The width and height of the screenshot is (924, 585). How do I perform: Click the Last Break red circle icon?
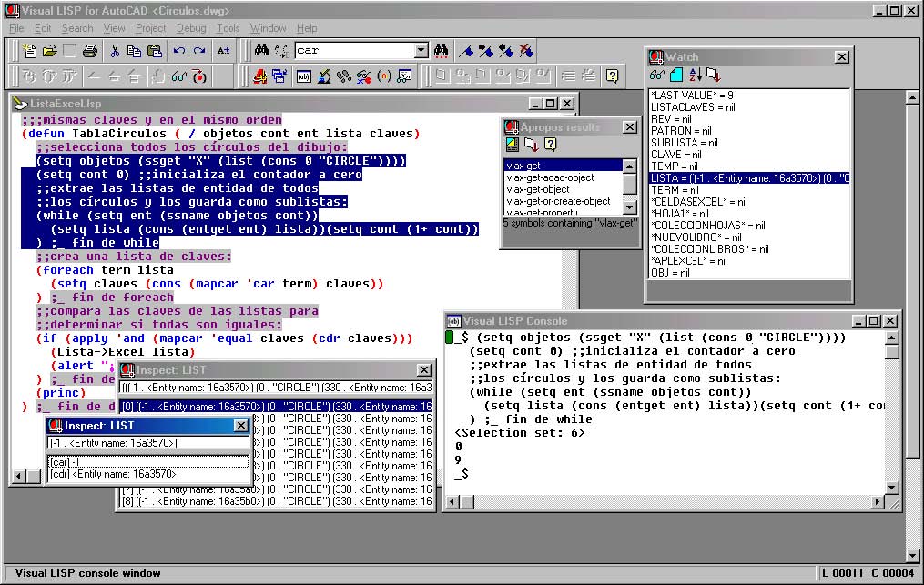tap(199, 76)
